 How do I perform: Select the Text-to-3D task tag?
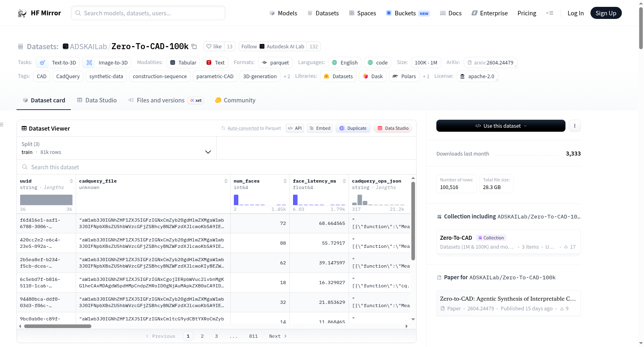[58, 62]
